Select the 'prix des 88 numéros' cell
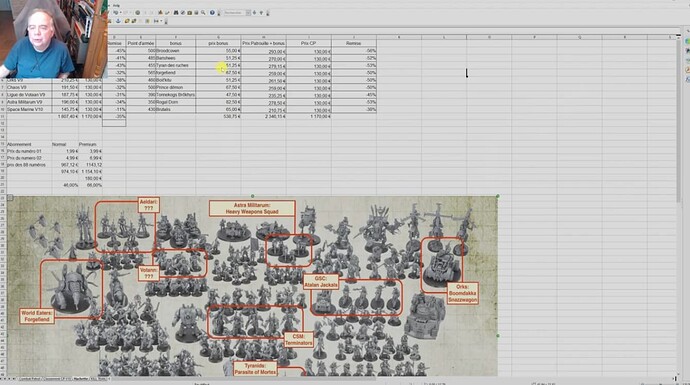690x385 pixels. click(x=29, y=165)
